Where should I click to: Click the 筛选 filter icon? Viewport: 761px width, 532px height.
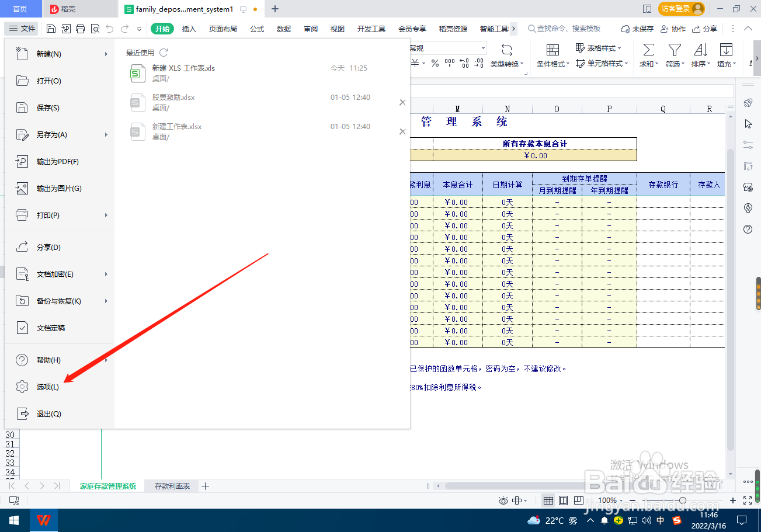tap(675, 50)
